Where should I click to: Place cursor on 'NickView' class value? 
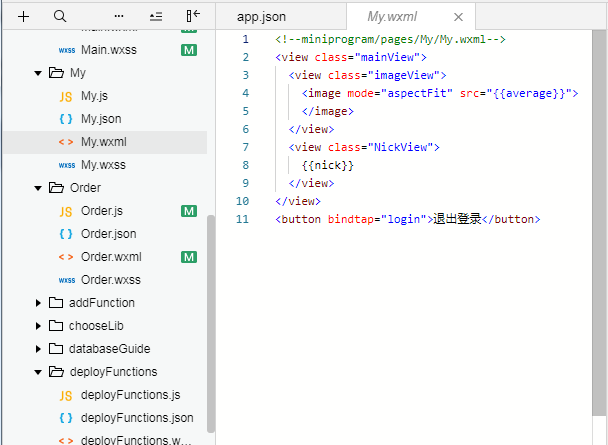pyautogui.click(x=400, y=147)
